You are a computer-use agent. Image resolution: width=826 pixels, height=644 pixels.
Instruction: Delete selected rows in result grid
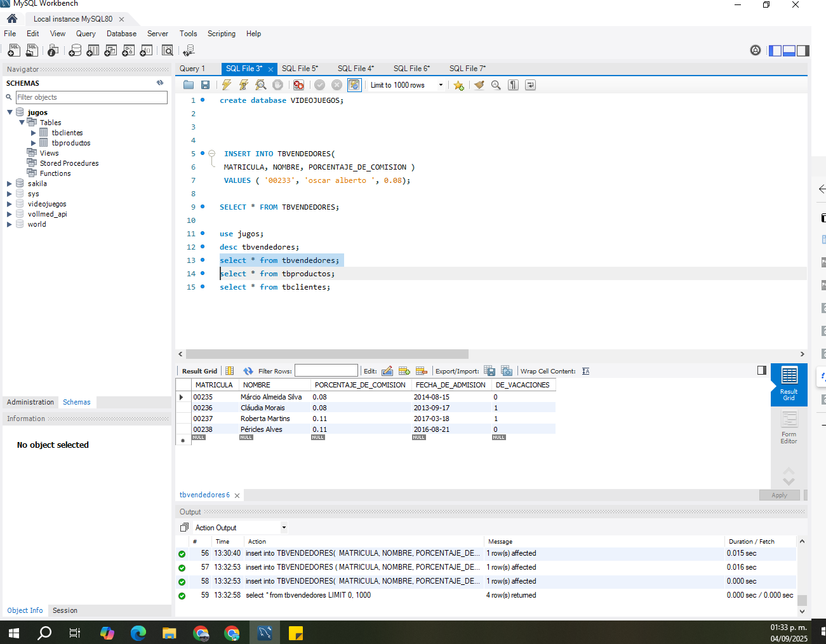click(x=422, y=371)
